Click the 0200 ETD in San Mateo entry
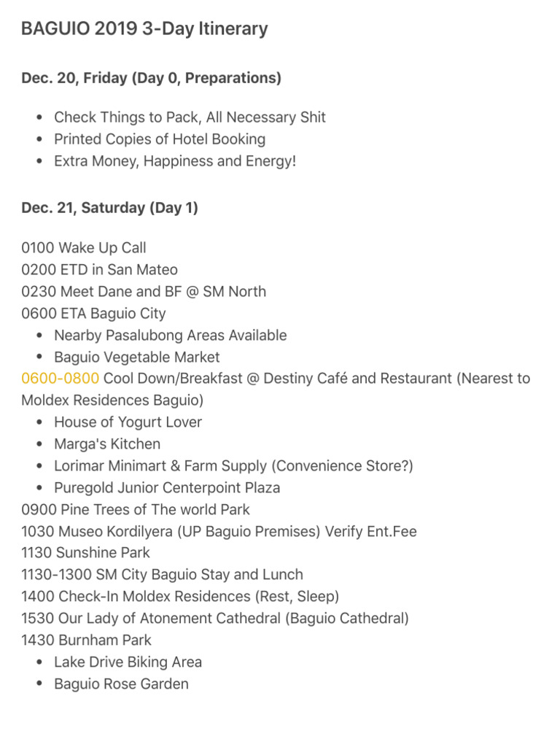 [99, 270]
